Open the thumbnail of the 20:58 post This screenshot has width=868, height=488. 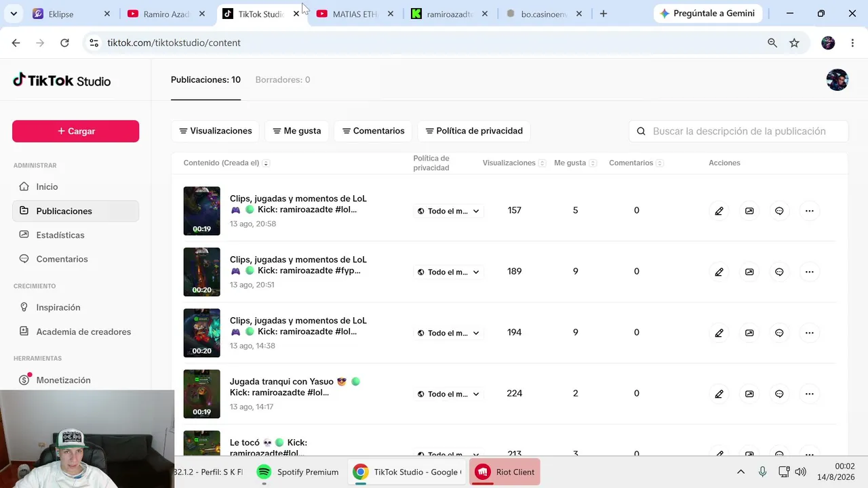[x=201, y=211]
